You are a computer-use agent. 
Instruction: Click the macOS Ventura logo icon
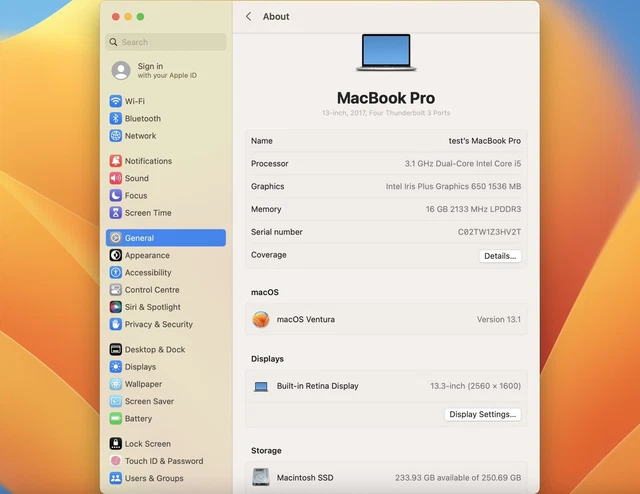[x=261, y=319]
